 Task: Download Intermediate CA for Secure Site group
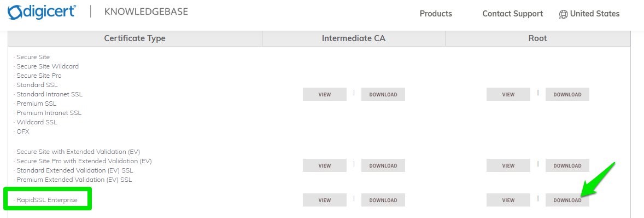383,94
